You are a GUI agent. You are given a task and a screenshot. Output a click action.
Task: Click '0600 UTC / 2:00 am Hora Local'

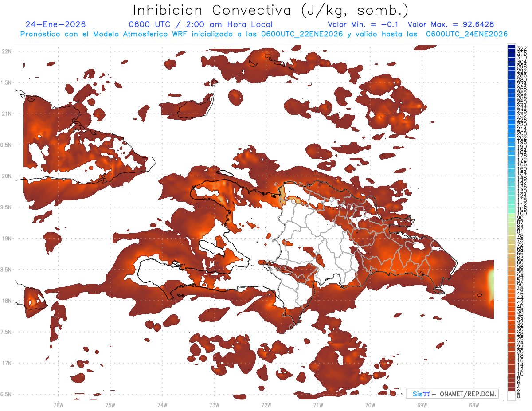pyautogui.click(x=200, y=24)
